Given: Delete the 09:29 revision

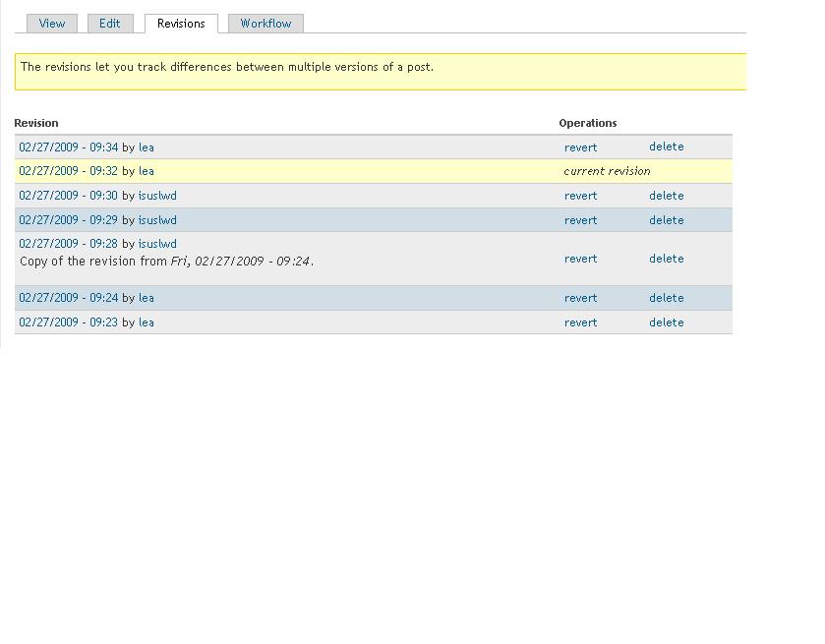Looking at the screenshot, I should tap(666, 219).
